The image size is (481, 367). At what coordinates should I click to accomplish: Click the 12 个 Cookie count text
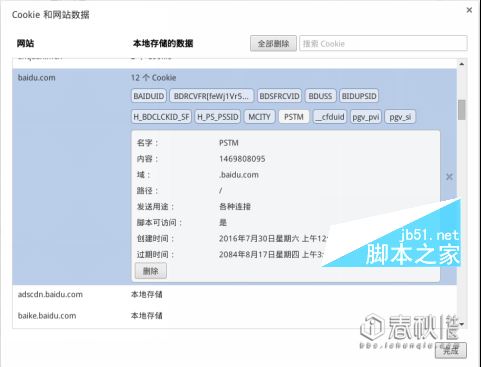153,78
